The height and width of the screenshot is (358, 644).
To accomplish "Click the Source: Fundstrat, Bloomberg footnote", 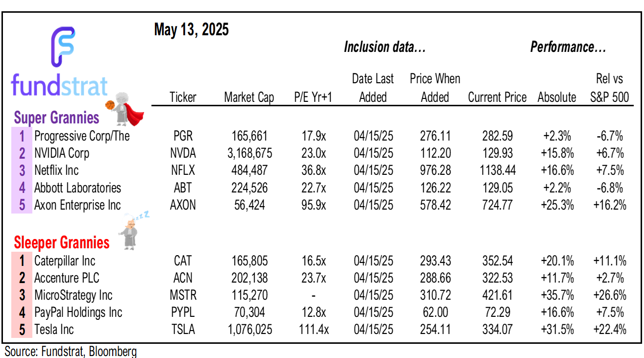I will [71, 351].
